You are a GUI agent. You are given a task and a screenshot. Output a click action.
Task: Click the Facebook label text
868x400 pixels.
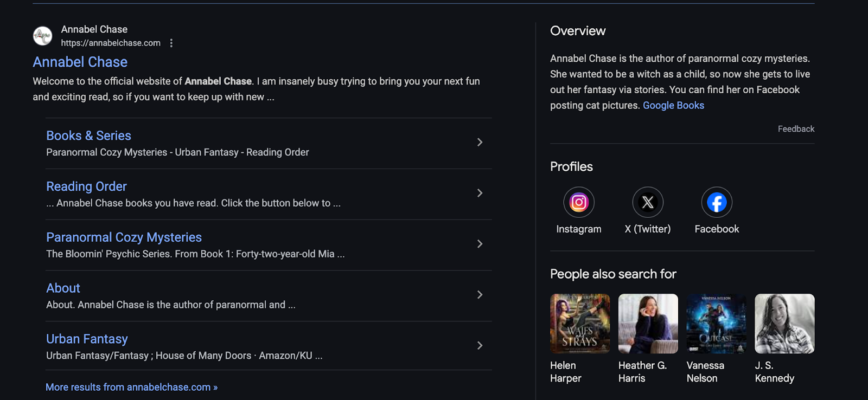717,229
